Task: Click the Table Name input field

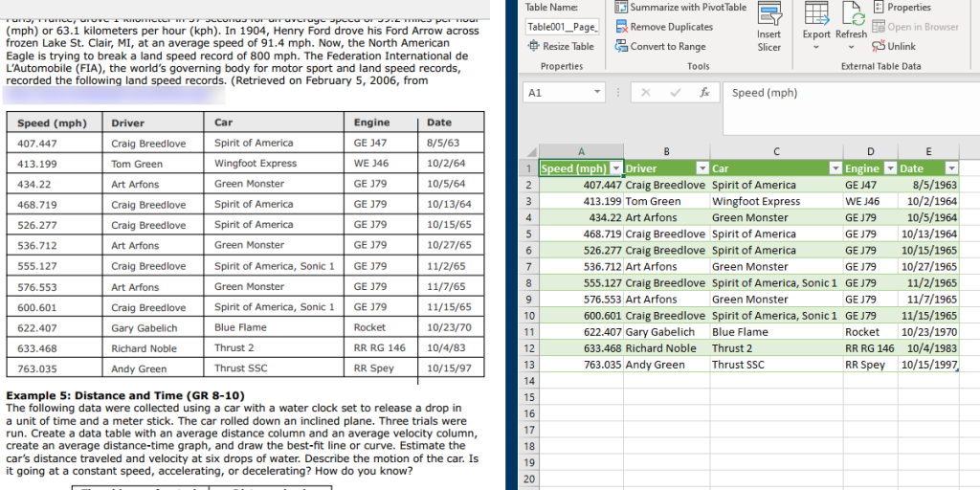Action: [563, 27]
